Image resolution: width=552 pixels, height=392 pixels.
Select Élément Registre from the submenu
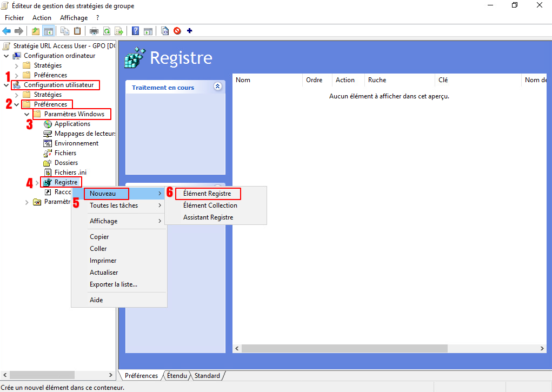point(207,194)
